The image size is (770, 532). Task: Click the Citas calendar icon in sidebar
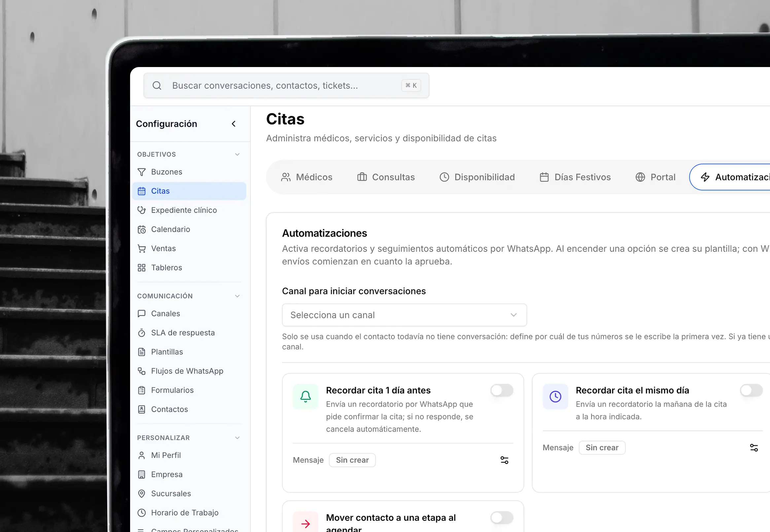coord(142,191)
